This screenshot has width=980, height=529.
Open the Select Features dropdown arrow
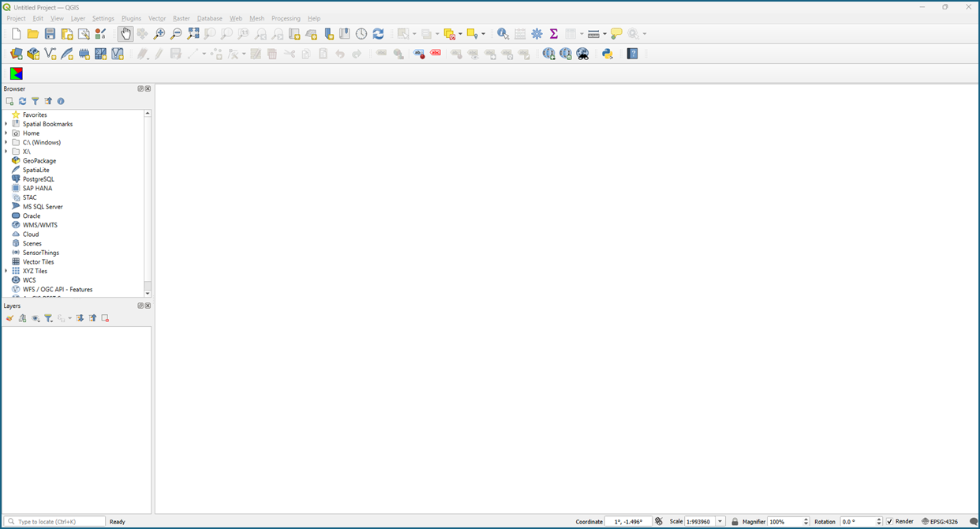[x=413, y=34]
